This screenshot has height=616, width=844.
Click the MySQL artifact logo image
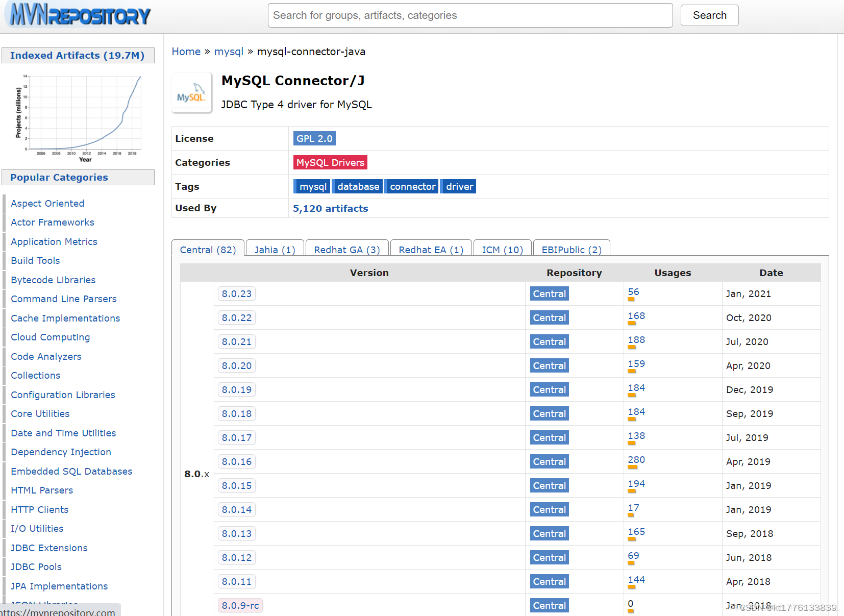coord(191,92)
